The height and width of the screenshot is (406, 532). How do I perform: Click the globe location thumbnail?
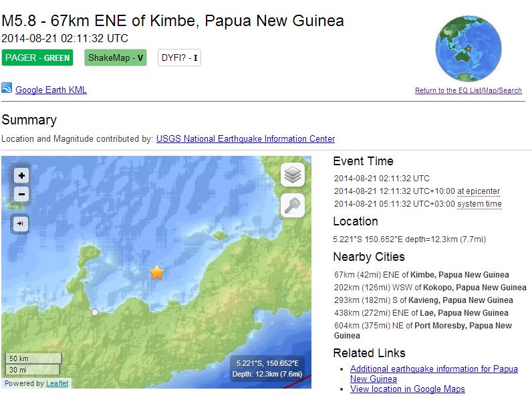(x=467, y=49)
